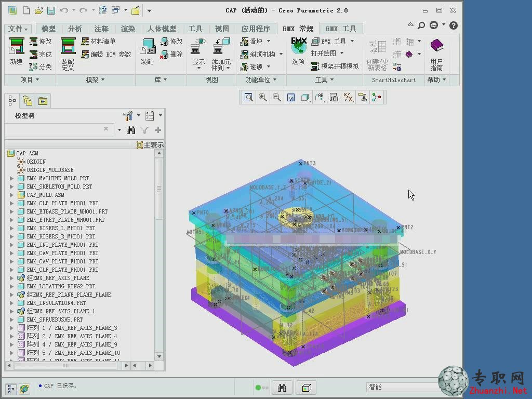This screenshot has height=399, width=532.
Task: Click the Find binoculars icon beside model tree search
Action: click(131, 130)
